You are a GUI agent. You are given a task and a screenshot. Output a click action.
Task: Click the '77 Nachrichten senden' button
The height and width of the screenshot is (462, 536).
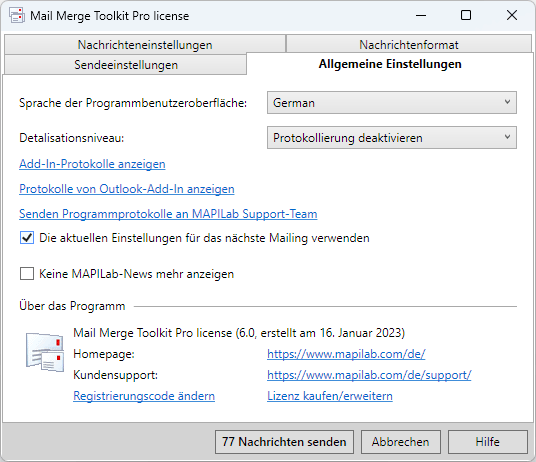284,442
